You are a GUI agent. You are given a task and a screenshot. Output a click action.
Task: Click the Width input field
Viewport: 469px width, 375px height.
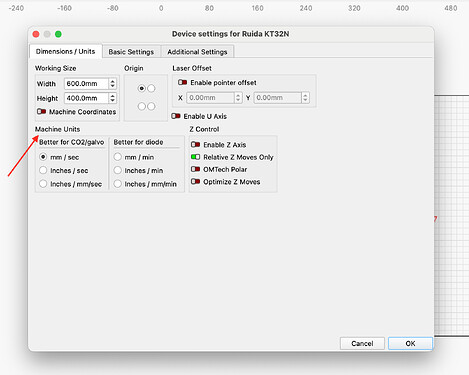click(x=86, y=83)
